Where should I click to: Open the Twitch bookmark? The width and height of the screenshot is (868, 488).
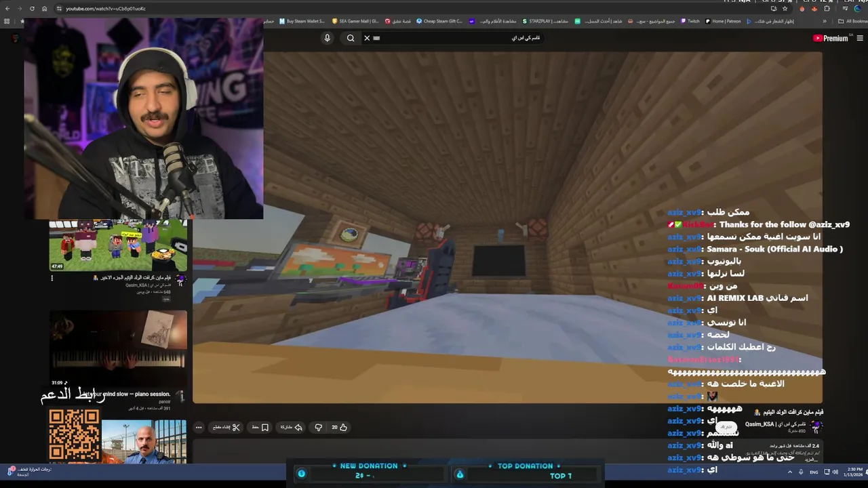[x=690, y=21]
